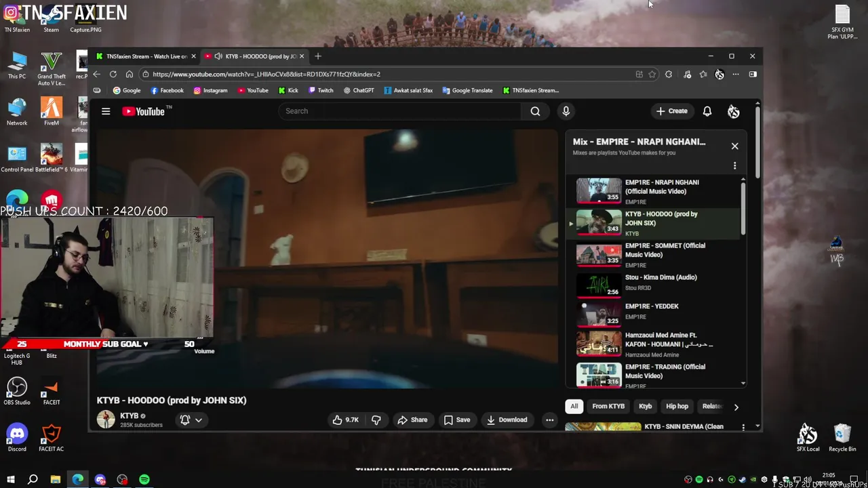This screenshot has width=868, height=488.
Task: Open a new browser tab
Action: 318,56
